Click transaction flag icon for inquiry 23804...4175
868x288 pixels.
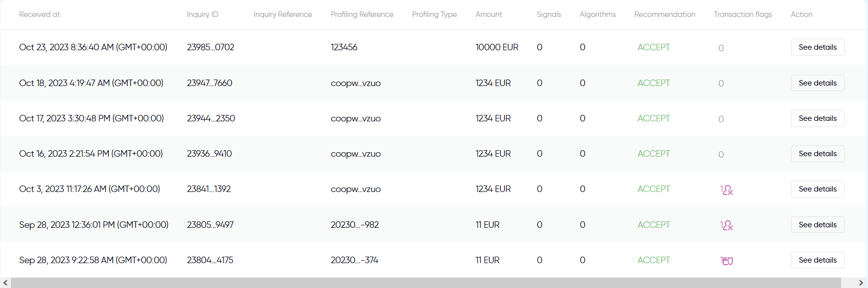click(x=728, y=261)
